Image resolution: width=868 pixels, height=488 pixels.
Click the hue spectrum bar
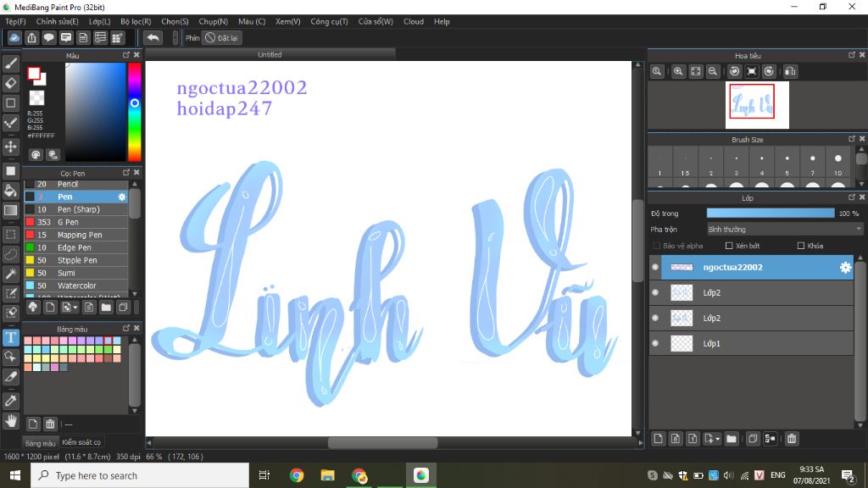pyautogui.click(x=134, y=112)
